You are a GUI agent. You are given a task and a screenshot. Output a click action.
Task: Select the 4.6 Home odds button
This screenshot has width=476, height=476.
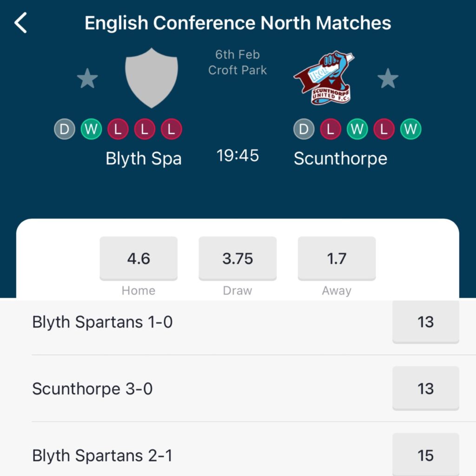click(x=139, y=258)
